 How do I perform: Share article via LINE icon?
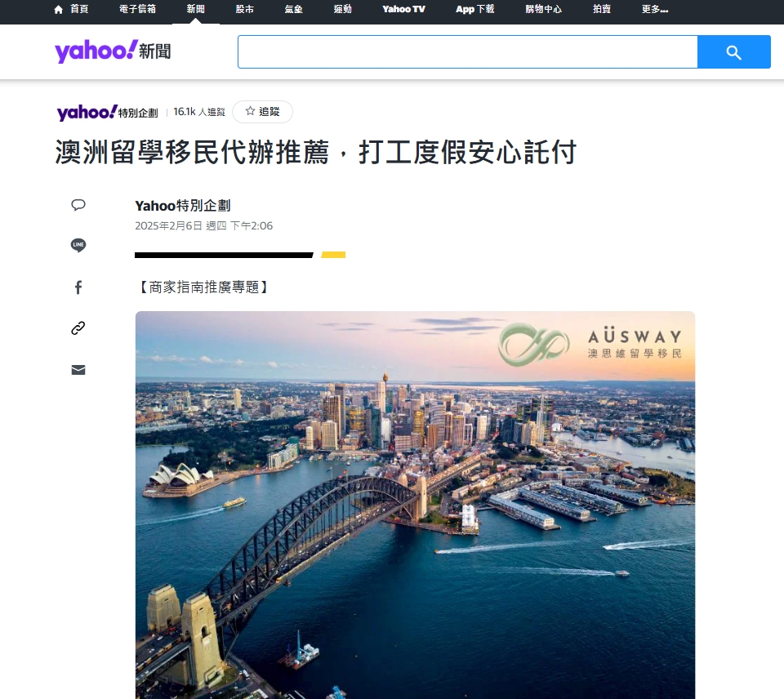(78, 245)
